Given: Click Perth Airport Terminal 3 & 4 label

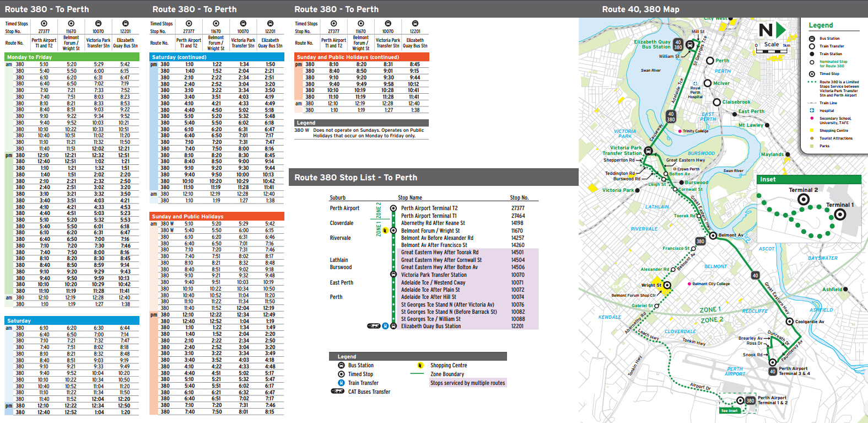Looking at the screenshot, I should pos(794,371).
